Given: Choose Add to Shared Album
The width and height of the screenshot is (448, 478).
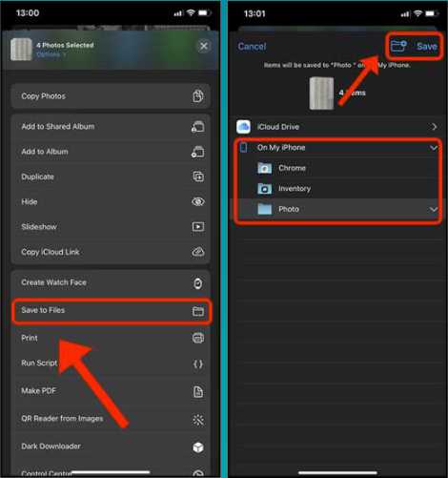Looking at the screenshot, I should 111,127.
